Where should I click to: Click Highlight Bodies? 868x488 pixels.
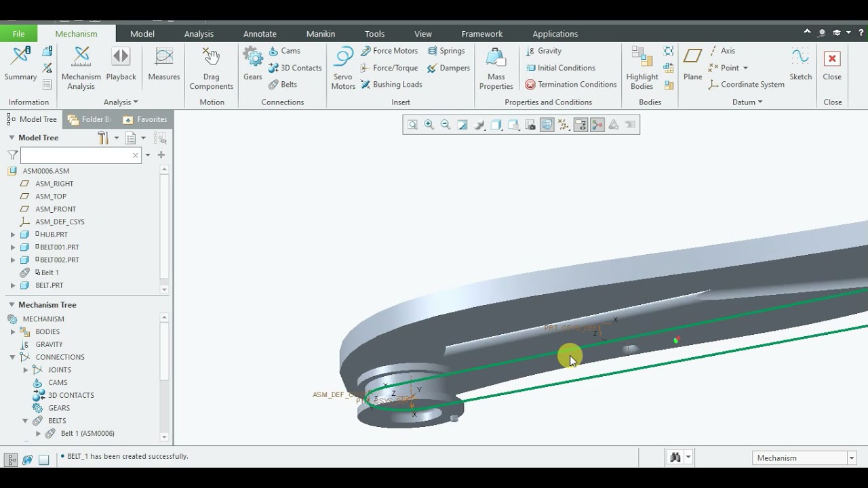point(642,68)
